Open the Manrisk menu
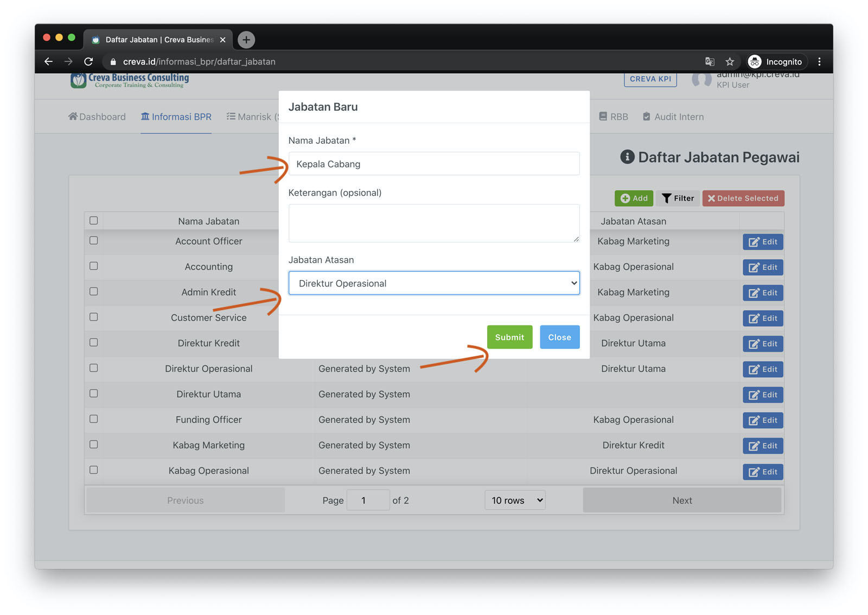The width and height of the screenshot is (868, 615). click(252, 117)
